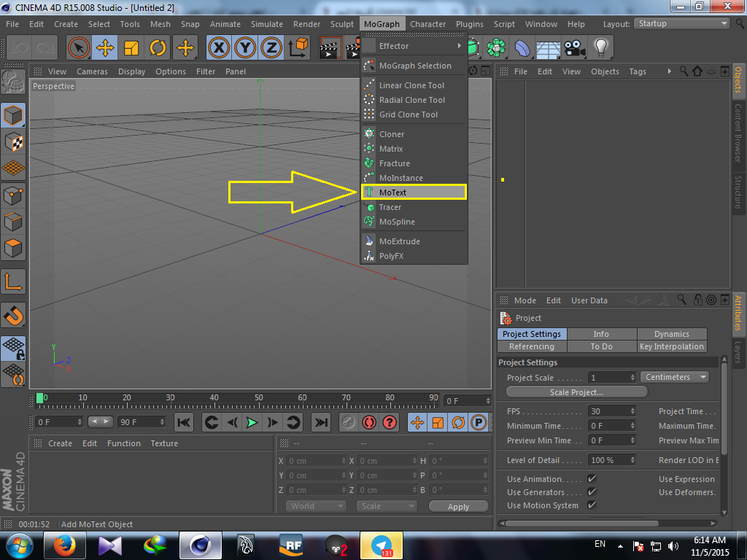The image size is (747, 560).
Task: Open the World coordinate dropdown
Action: tap(315, 506)
